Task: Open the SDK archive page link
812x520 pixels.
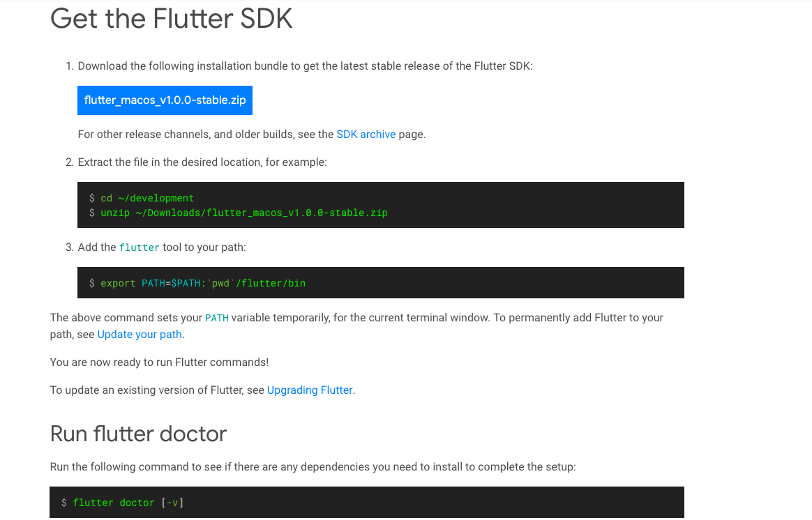Action: (x=366, y=135)
